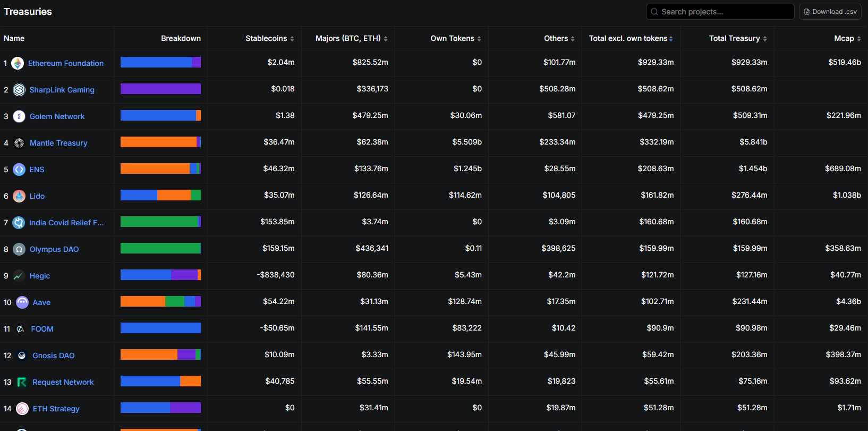Download the treasuries .csv file
This screenshot has height=431, width=868.
pyautogui.click(x=830, y=12)
